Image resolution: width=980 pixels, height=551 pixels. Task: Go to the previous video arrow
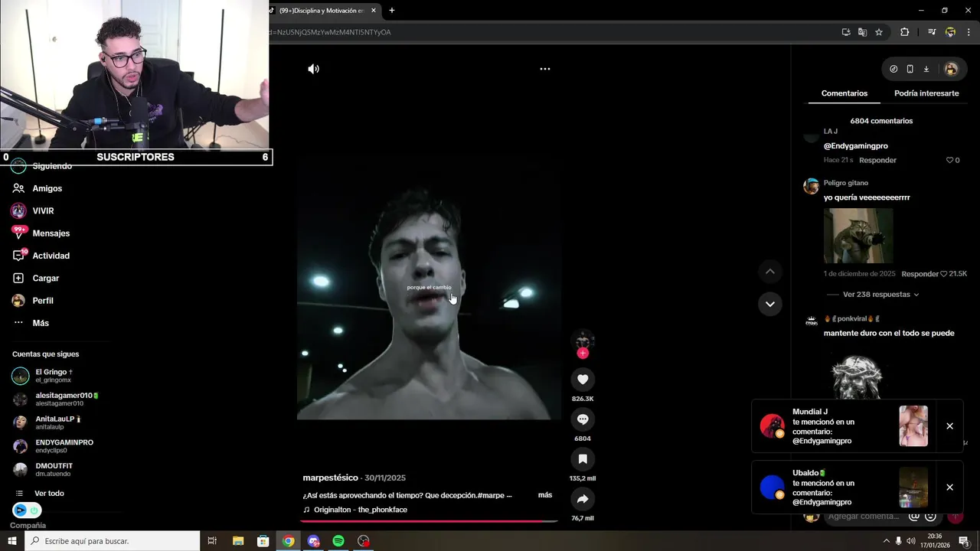[x=770, y=272]
